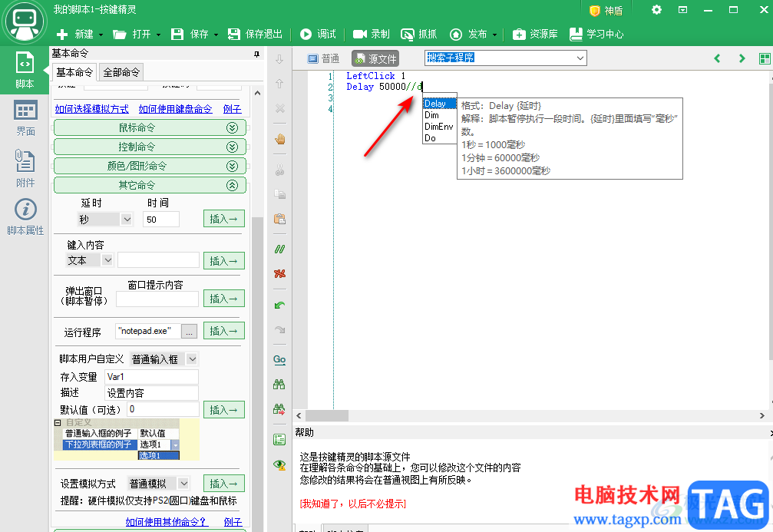This screenshot has width=773, height=532.
Task: Click 保存退出 save and exit
Action: click(x=255, y=34)
